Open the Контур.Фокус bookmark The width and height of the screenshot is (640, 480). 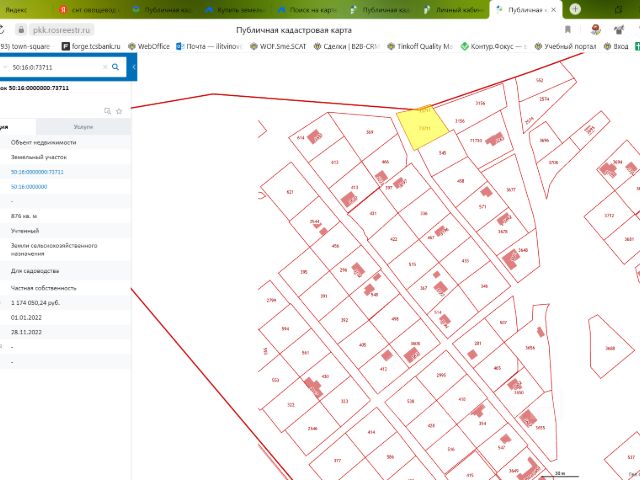493,46
